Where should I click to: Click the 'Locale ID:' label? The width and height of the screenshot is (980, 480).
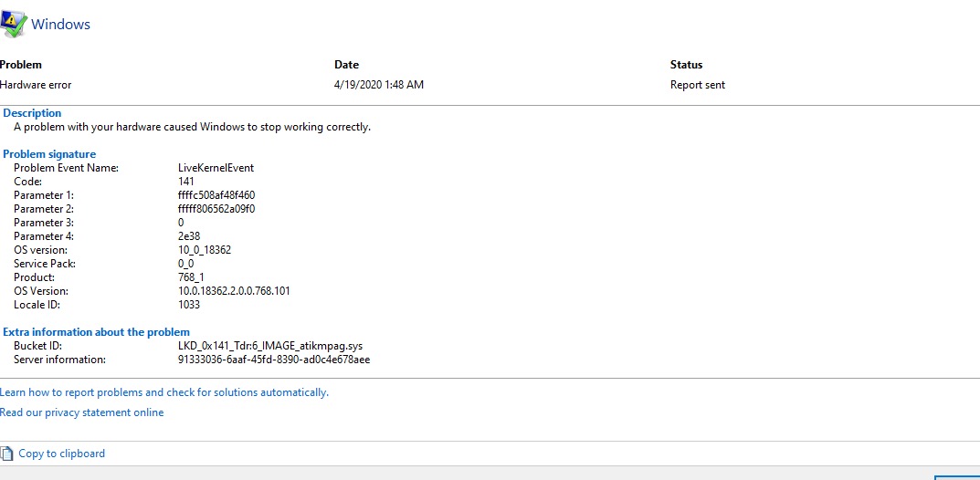[37, 305]
